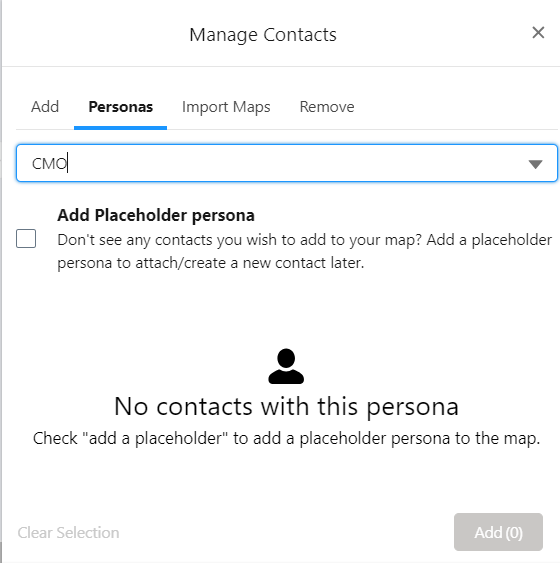The height and width of the screenshot is (563, 560).
Task: Click the blue underline beneath Personas
Action: pyautogui.click(x=120, y=128)
